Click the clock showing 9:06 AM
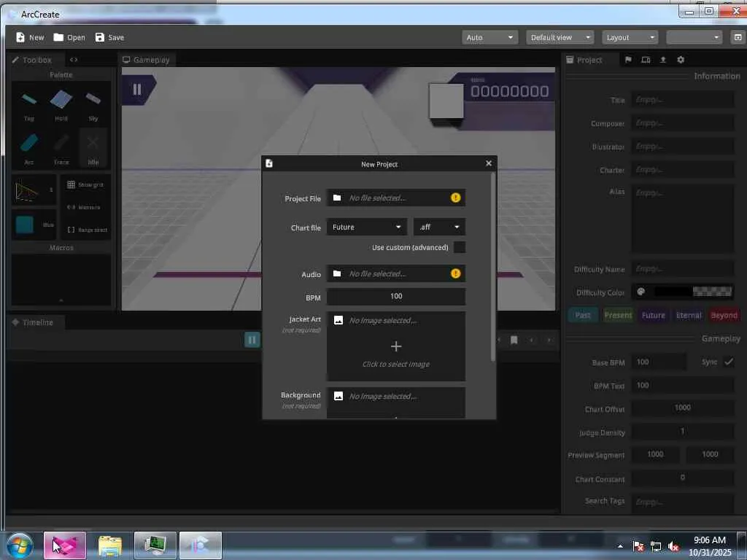Viewport: 747px width, 560px height. (709, 540)
